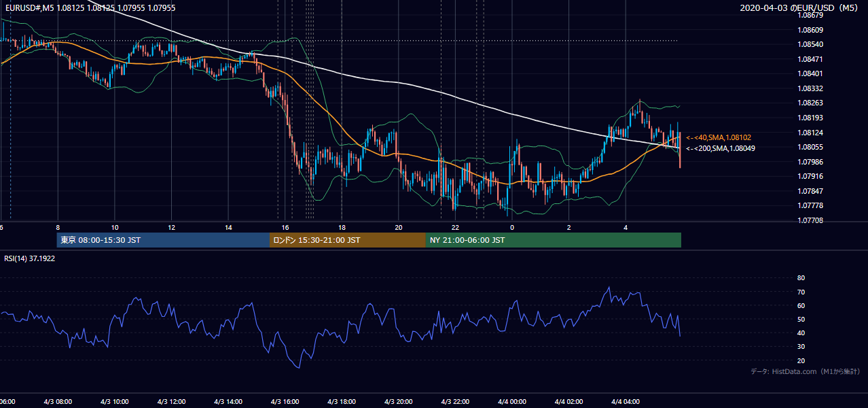Click hour label 14 under price chart
The width and height of the screenshot is (868, 408).
228,228
